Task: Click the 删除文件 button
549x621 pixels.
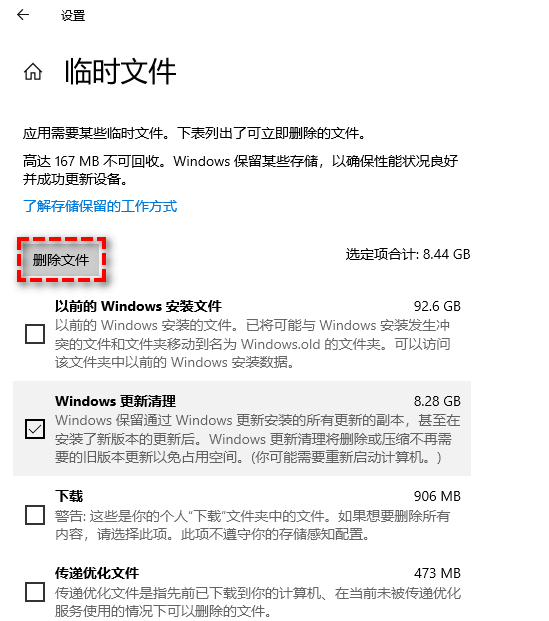Action: pyautogui.click(x=61, y=260)
